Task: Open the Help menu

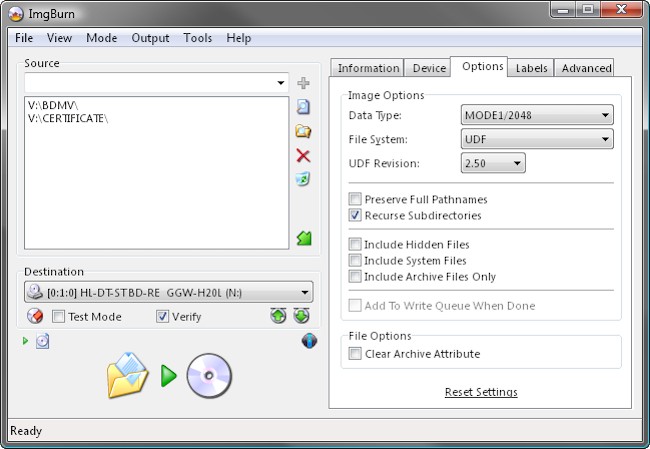Action: [x=238, y=38]
